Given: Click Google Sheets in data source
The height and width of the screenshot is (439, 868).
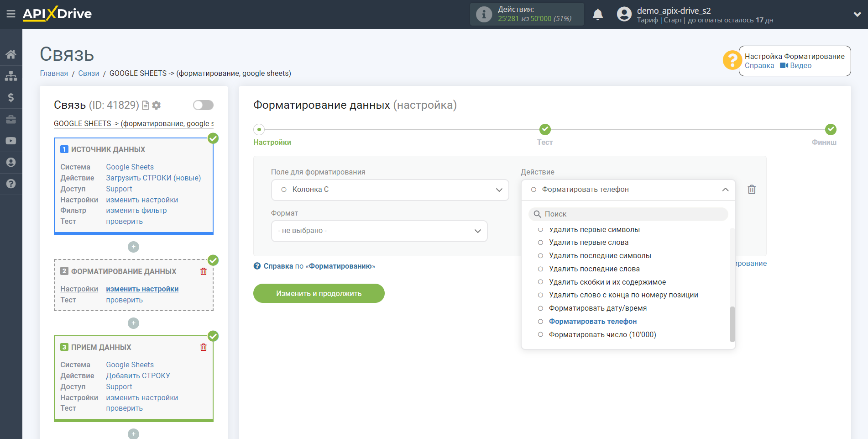Looking at the screenshot, I should pyautogui.click(x=130, y=167).
